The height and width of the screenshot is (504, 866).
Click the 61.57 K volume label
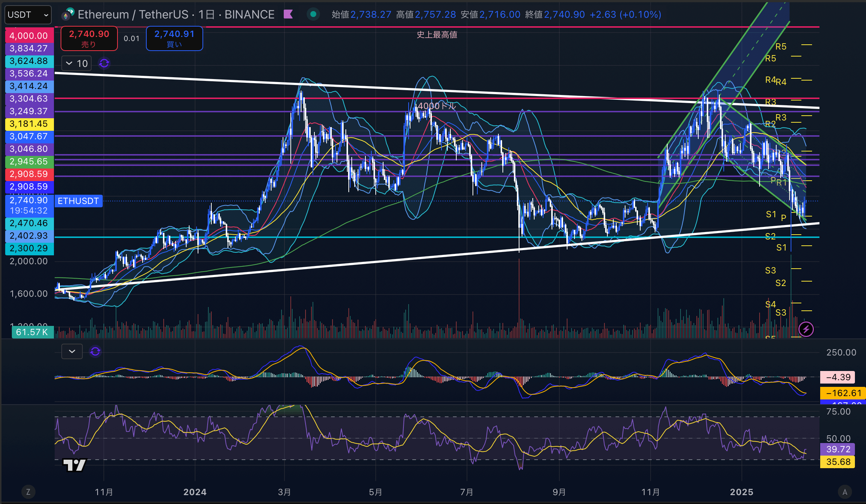[33, 332]
